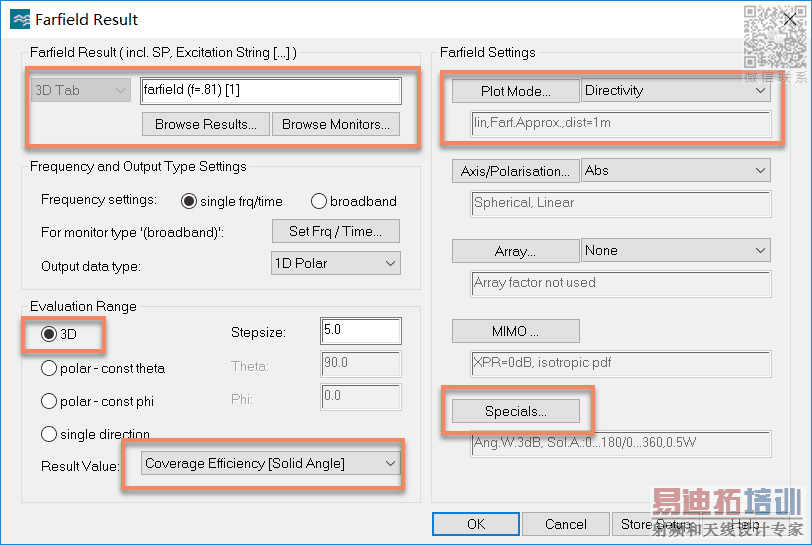812x545 pixels.
Task: Open Set Frq / Time dialog
Action: tap(336, 231)
